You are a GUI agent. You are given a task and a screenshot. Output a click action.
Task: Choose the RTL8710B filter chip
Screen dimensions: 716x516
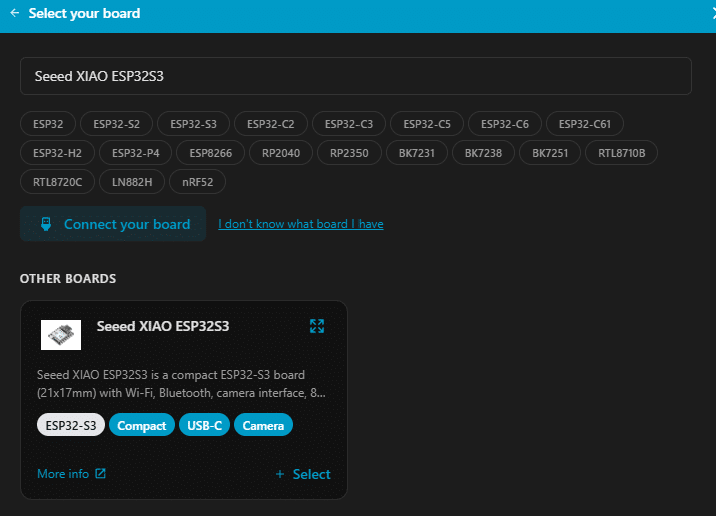pyautogui.click(x=621, y=153)
